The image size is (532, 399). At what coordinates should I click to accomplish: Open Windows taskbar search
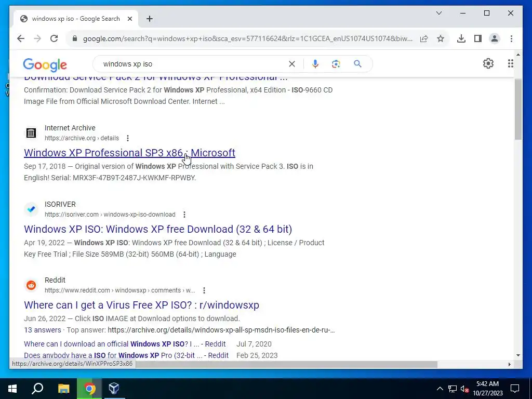coord(37,389)
